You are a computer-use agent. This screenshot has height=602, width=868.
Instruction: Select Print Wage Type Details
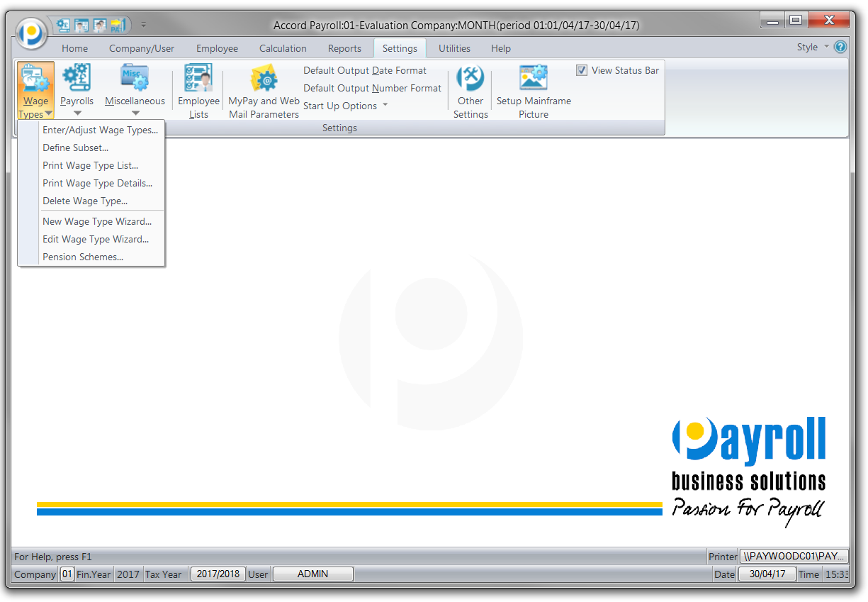pyautogui.click(x=91, y=184)
